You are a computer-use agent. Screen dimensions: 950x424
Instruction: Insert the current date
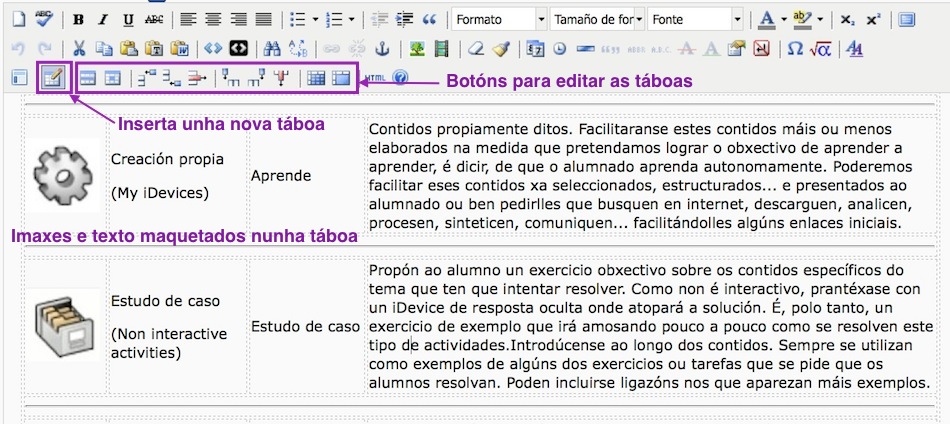[535, 48]
